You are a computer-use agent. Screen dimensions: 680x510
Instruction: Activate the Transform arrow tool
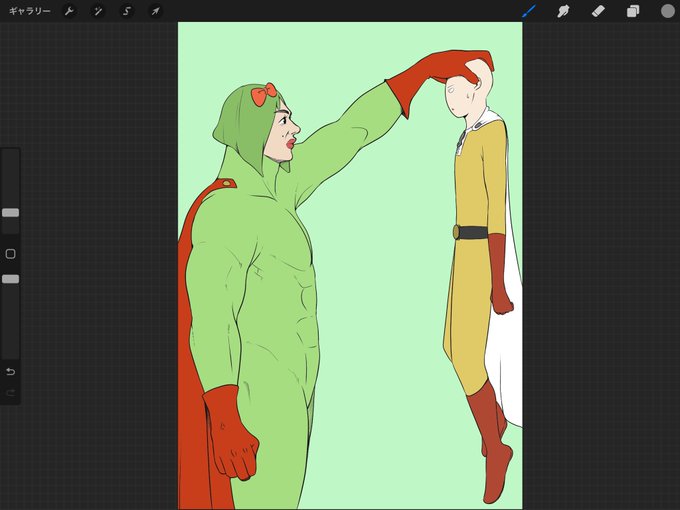(x=155, y=11)
